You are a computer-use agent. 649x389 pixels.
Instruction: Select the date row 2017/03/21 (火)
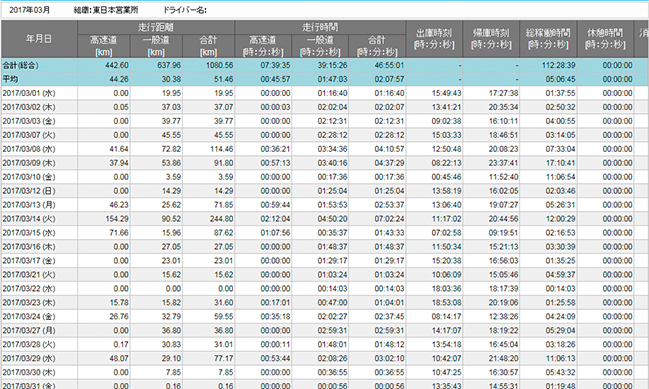29,275
